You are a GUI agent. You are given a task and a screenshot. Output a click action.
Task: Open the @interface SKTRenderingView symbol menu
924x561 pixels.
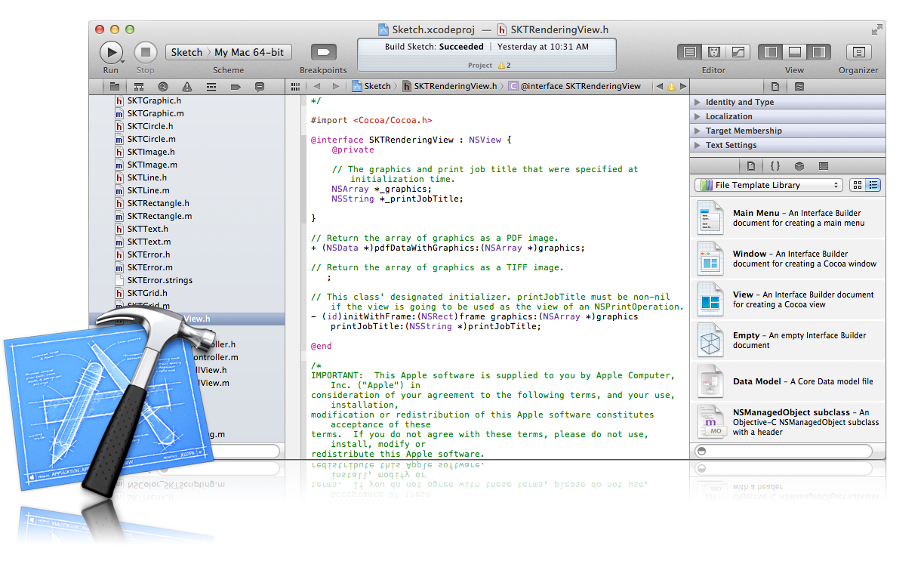tap(574, 87)
